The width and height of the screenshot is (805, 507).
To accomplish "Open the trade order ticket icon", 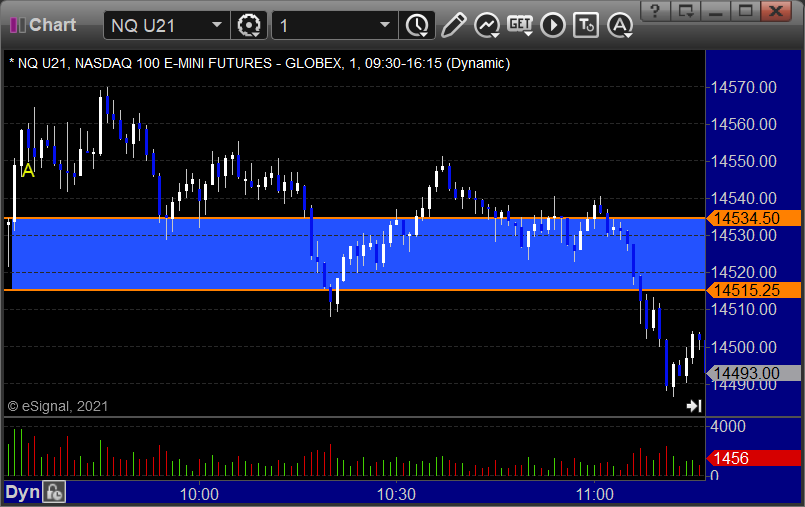I will (586, 25).
